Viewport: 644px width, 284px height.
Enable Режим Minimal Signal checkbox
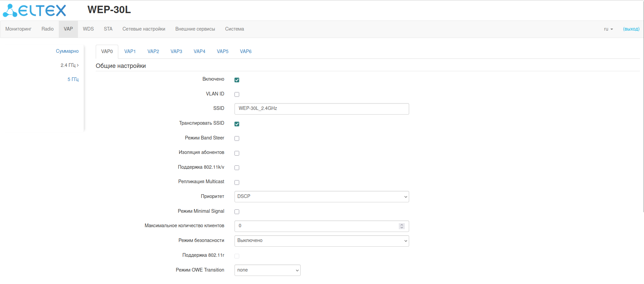[237, 212]
